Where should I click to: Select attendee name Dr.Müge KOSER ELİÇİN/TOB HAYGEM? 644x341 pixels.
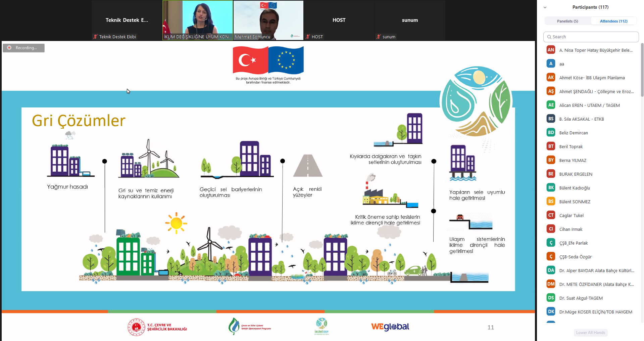coord(596,312)
